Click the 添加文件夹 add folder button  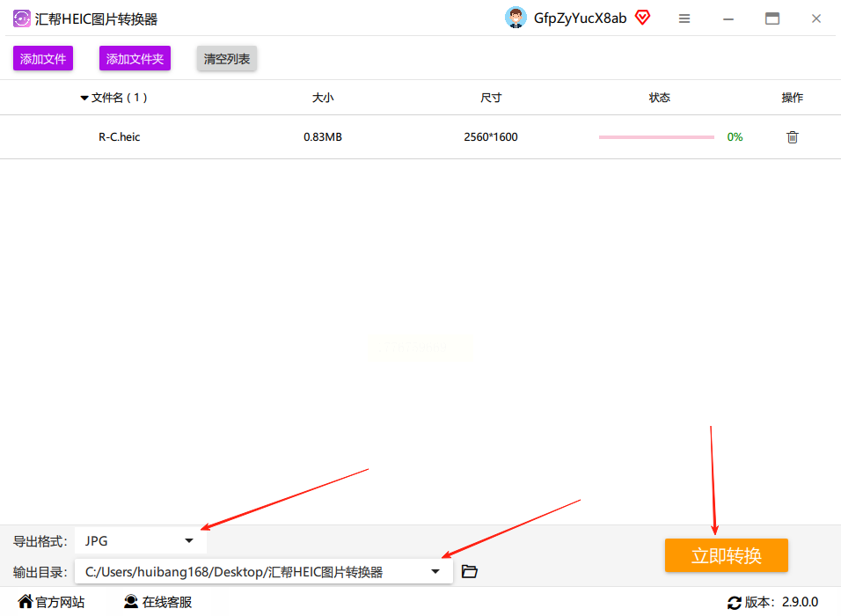(x=135, y=58)
